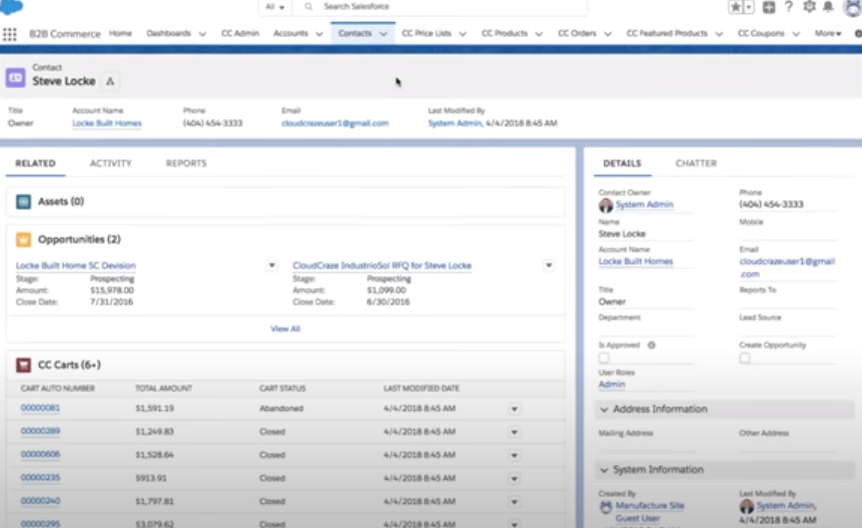Screen dimensions: 862x528
Task: Open the All search scope dropdown
Action: (x=275, y=7)
